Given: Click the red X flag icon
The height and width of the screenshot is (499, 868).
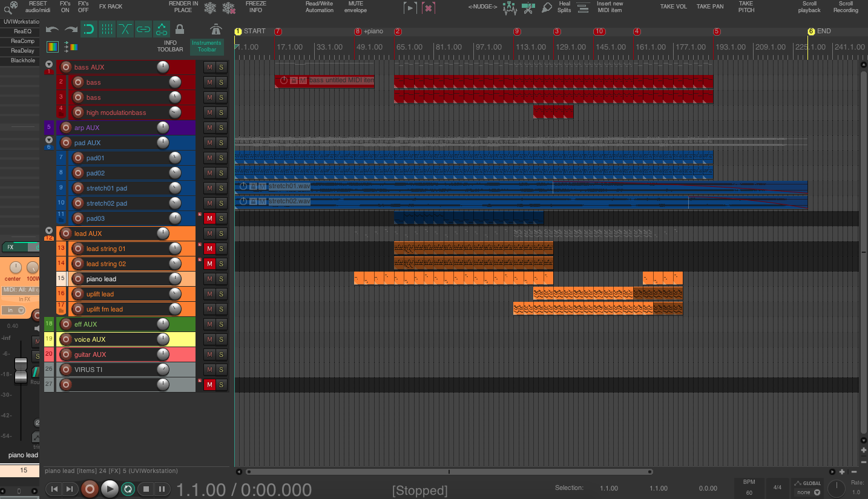Looking at the screenshot, I should click(x=429, y=8).
